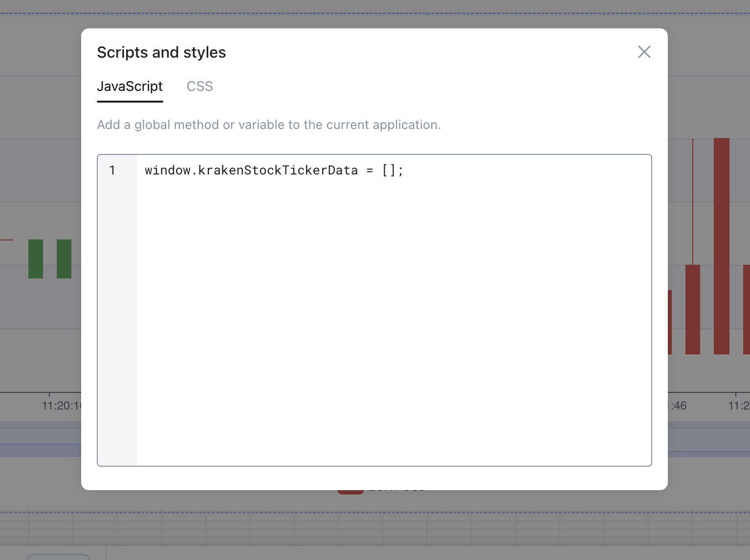Click line number 1 in the gutter
The width and height of the screenshot is (750, 560).
tap(112, 170)
